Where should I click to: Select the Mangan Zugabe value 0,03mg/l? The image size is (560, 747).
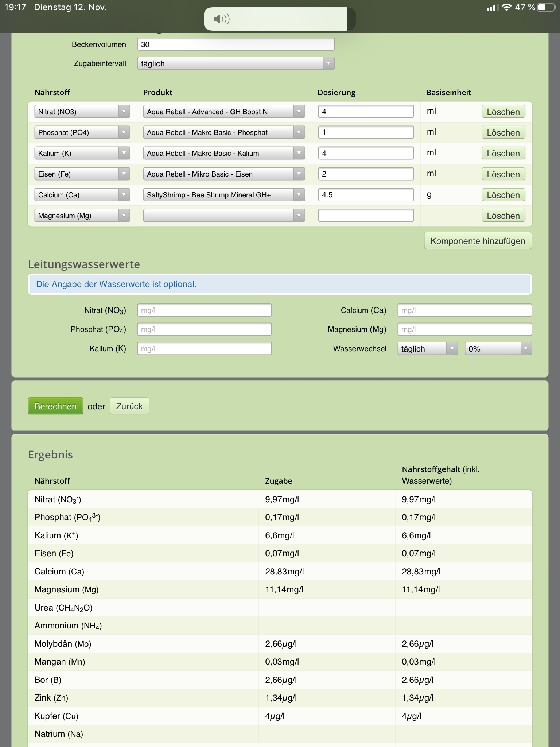pos(282,662)
